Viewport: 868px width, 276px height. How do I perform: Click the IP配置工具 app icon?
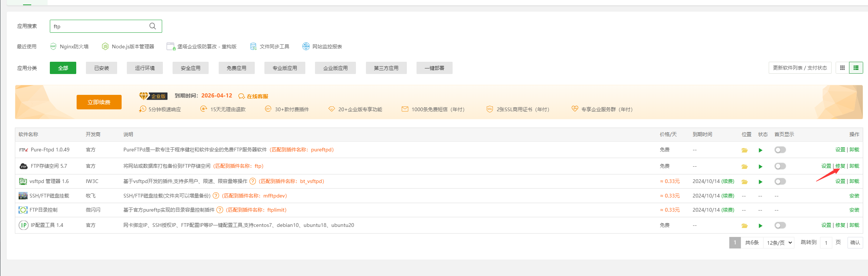(x=23, y=225)
